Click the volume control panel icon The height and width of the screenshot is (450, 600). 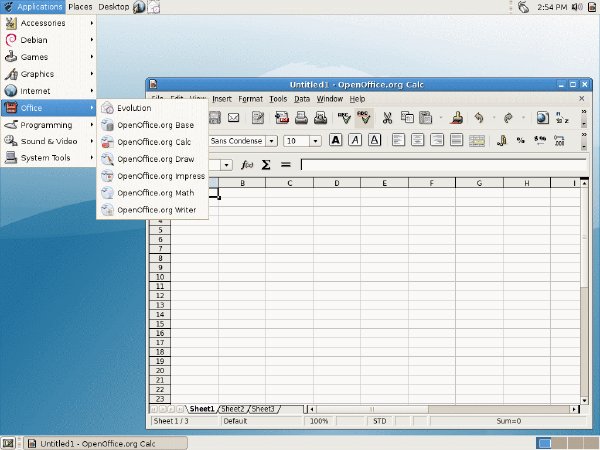[x=577, y=7]
